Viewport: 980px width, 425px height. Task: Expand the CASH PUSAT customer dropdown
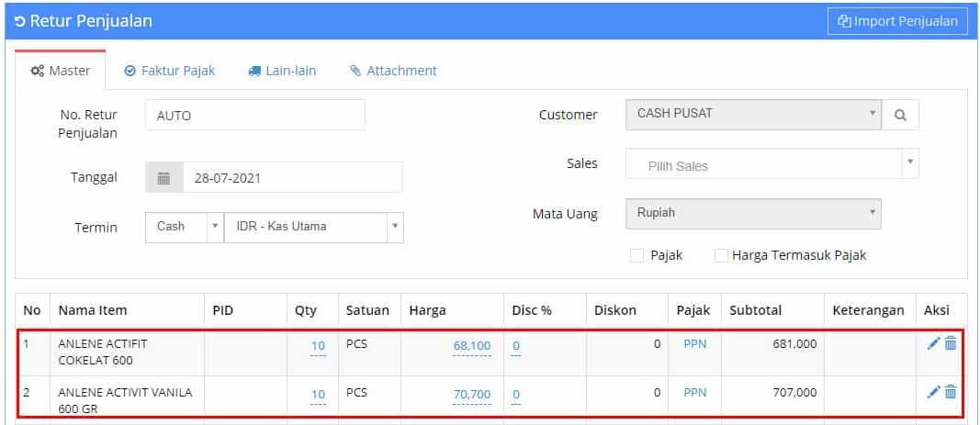753,114
